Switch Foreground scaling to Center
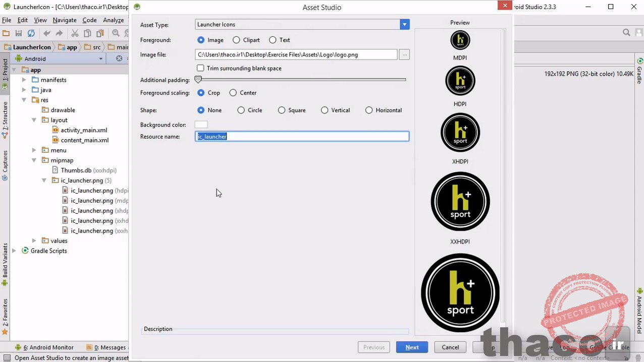 tap(233, 93)
